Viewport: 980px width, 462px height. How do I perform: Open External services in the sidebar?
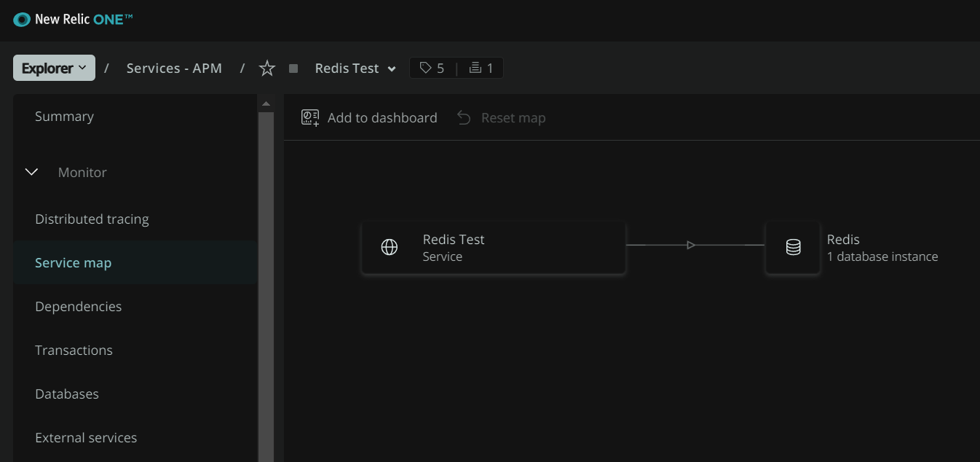(86, 438)
